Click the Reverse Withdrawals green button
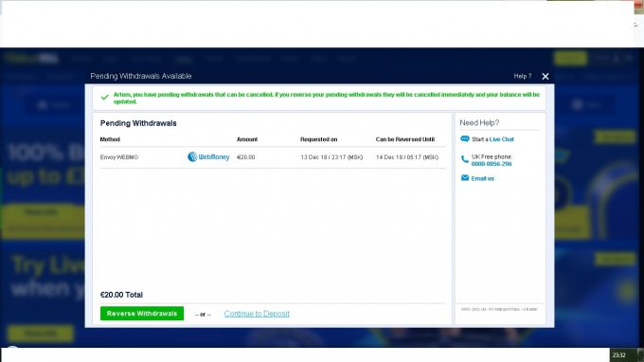This screenshot has width=644, height=362. [142, 314]
